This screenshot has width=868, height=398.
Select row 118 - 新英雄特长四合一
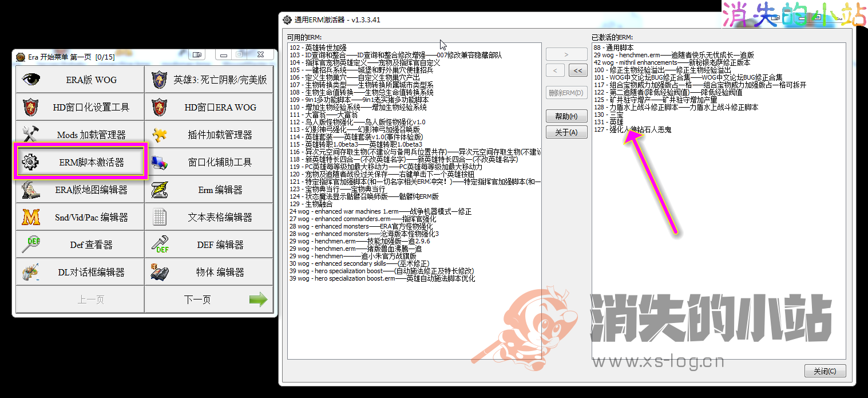click(x=415, y=159)
